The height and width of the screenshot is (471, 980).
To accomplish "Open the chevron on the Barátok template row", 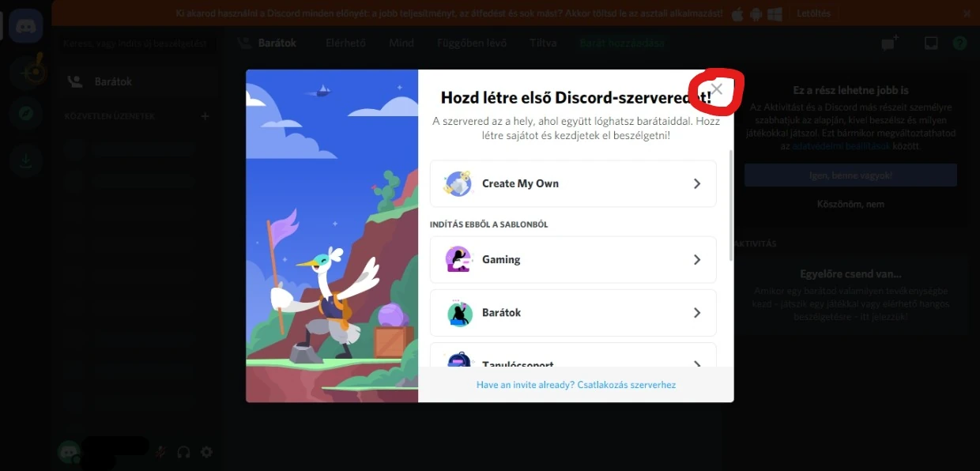I will (697, 312).
